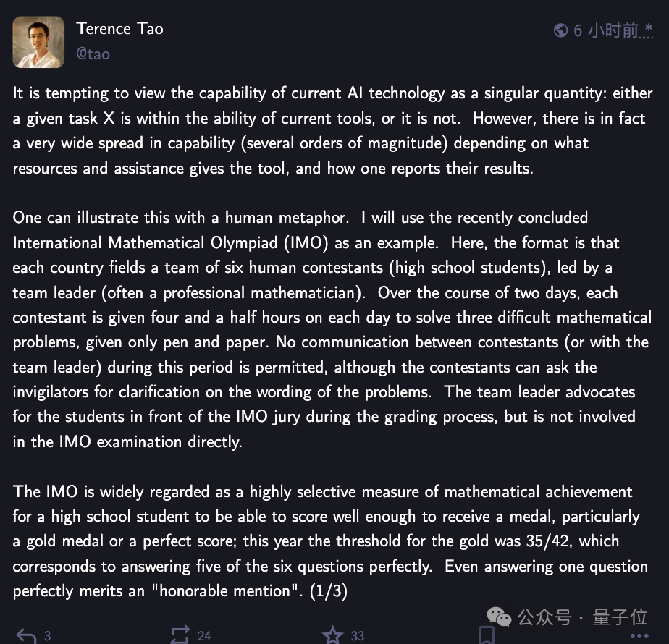This screenshot has width=669, height=644.
Task: Click the WeChat logo in the watermark
Action: [x=500, y=617]
